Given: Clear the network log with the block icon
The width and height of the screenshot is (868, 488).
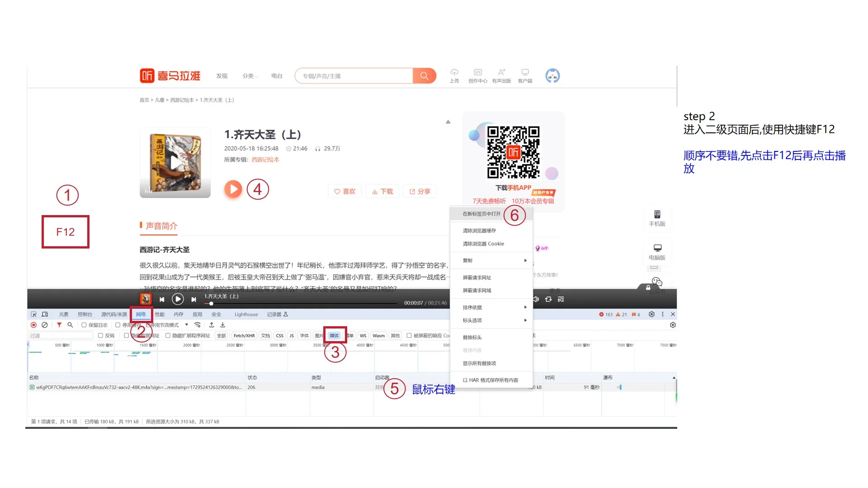Looking at the screenshot, I should (x=44, y=325).
